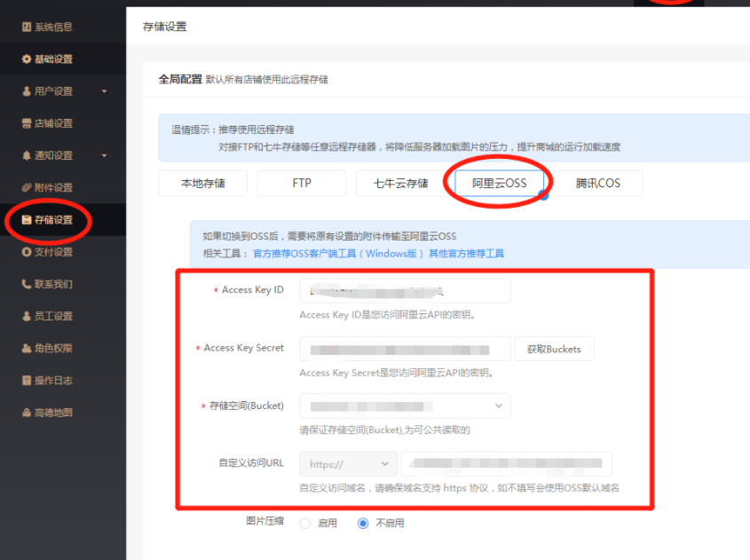Expand the 用户设置 submenu arrow
Image resolution: width=750 pixels, height=560 pixels.
(x=105, y=91)
